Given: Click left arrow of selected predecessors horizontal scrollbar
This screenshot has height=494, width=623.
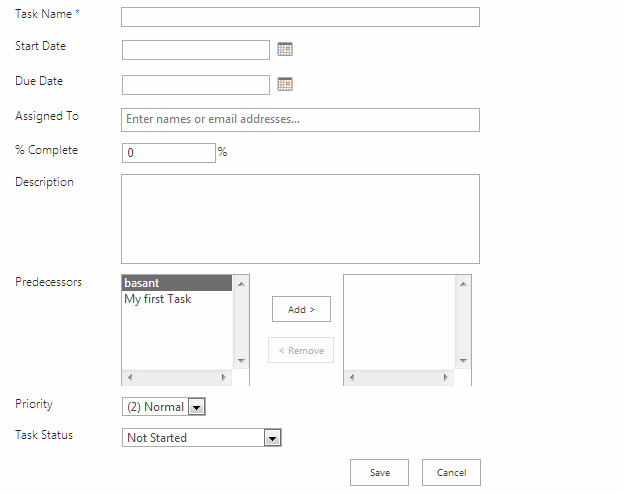Looking at the screenshot, I should 352,377.
